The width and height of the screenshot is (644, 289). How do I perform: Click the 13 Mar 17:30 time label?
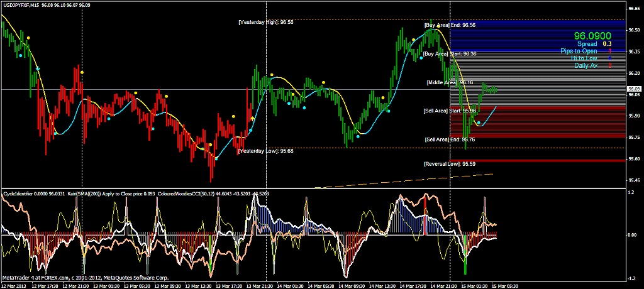pyautogui.click(x=230, y=286)
